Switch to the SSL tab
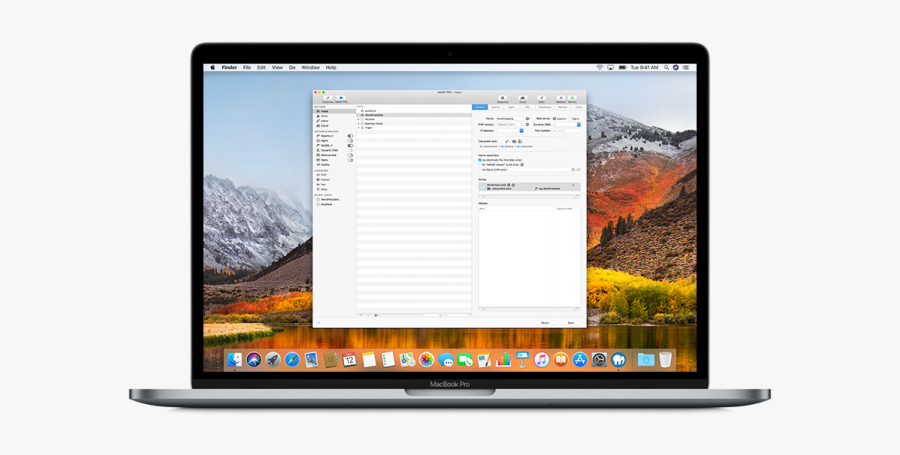The image size is (900, 455). (x=527, y=107)
